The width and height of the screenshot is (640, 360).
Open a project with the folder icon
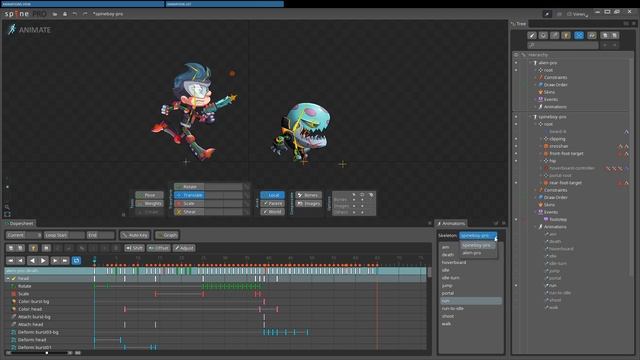tap(55, 14)
